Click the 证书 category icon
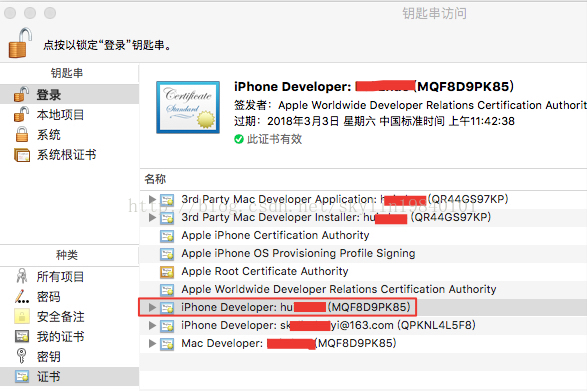The width and height of the screenshot is (587, 391). click(x=22, y=376)
